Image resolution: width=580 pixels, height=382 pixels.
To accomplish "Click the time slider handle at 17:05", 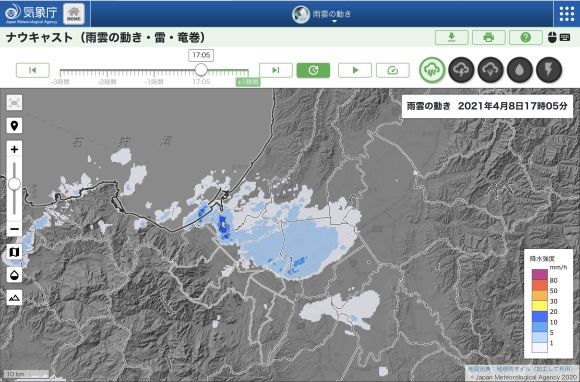I will [x=201, y=70].
